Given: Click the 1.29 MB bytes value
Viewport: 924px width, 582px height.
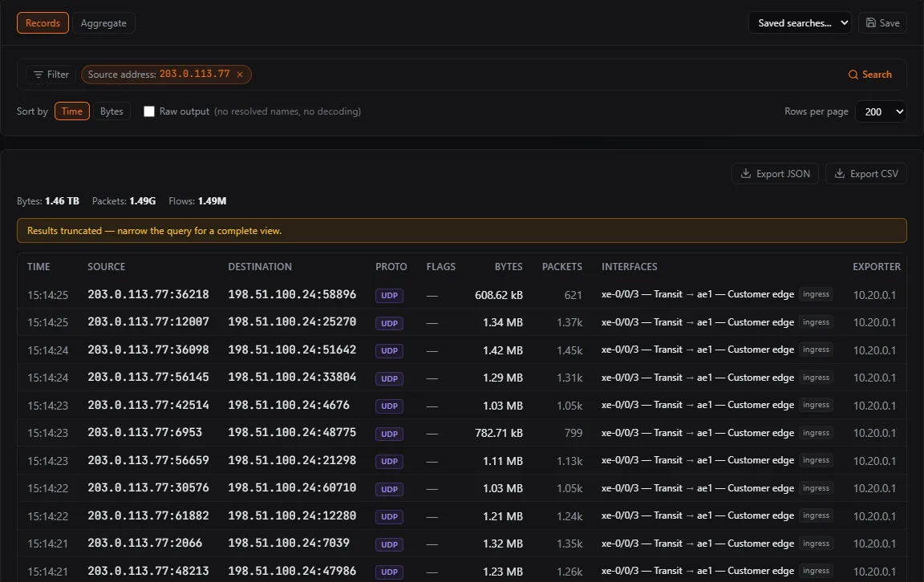Looking at the screenshot, I should [503, 378].
